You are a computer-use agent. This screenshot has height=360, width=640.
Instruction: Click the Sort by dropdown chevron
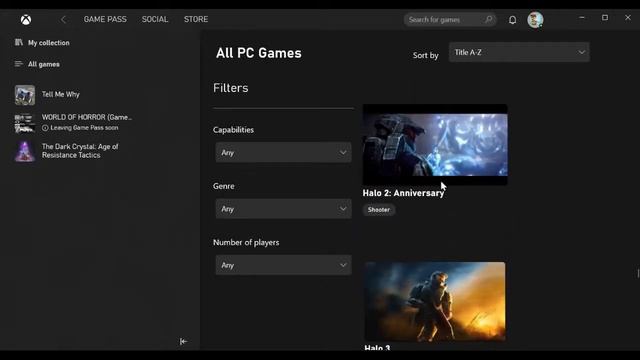coord(581,52)
